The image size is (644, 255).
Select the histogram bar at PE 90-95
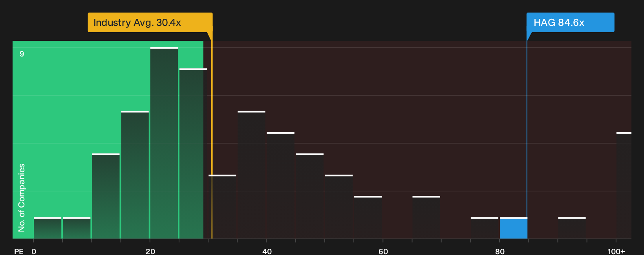coord(572,228)
